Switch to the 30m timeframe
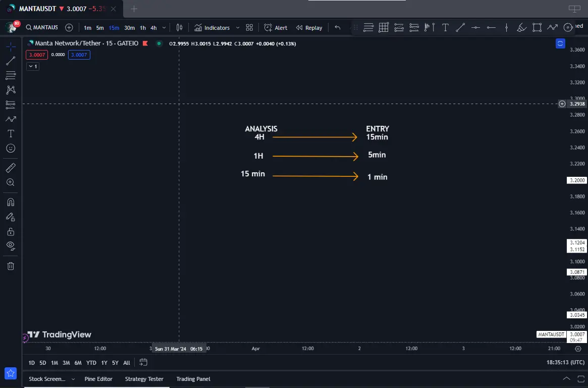Viewport: 588px width, 388px height. point(129,28)
